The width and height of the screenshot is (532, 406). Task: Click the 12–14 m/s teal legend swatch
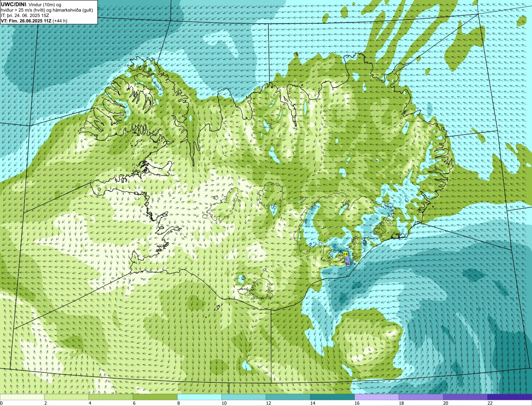[288, 397]
